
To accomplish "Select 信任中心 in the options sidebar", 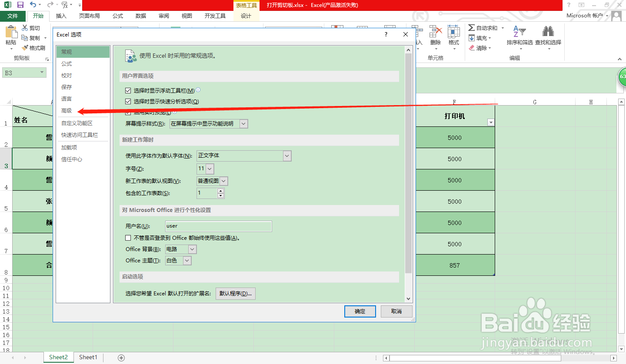I will coord(83,159).
